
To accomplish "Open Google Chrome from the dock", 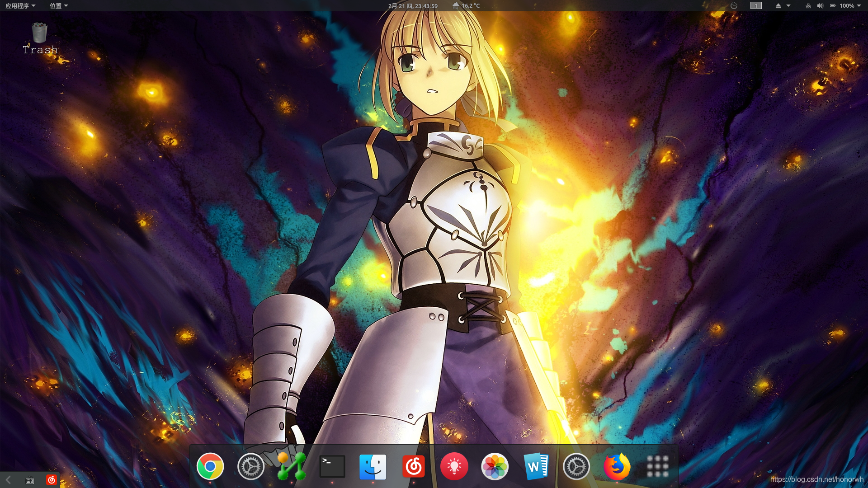I will tap(210, 466).
